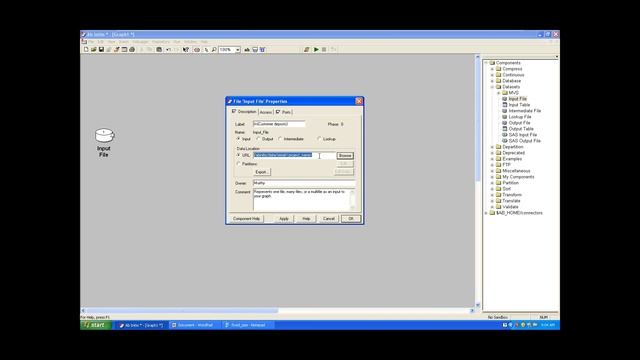Click the SAS Input File component icon
Screen dimensions: 640x360
tap(504, 135)
